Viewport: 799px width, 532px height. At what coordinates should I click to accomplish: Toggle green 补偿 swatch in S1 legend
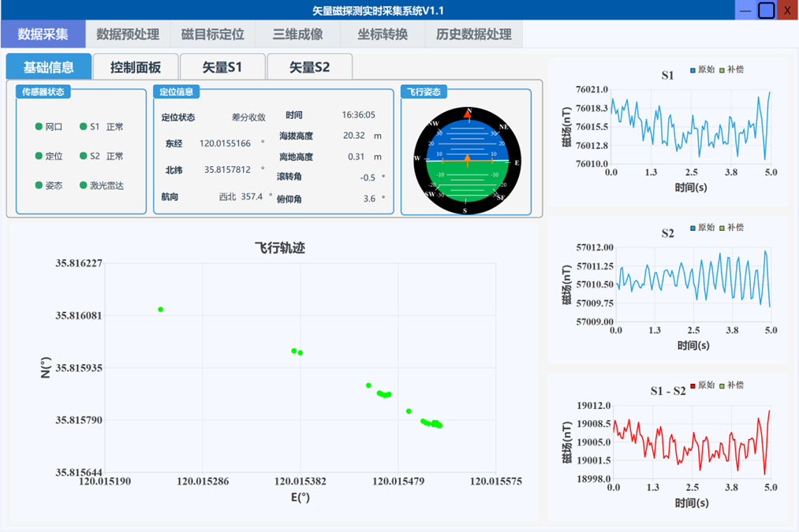click(722, 70)
